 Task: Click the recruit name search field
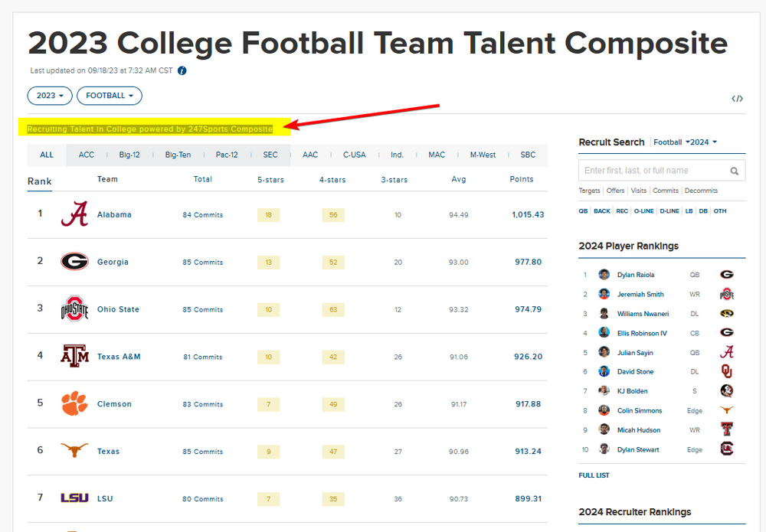[x=651, y=171]
